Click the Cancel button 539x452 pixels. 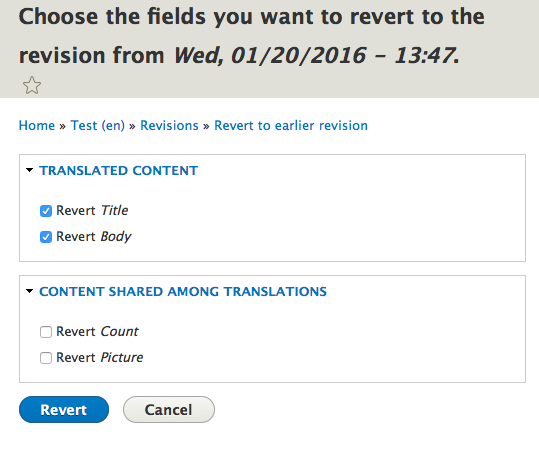(169, 409)
